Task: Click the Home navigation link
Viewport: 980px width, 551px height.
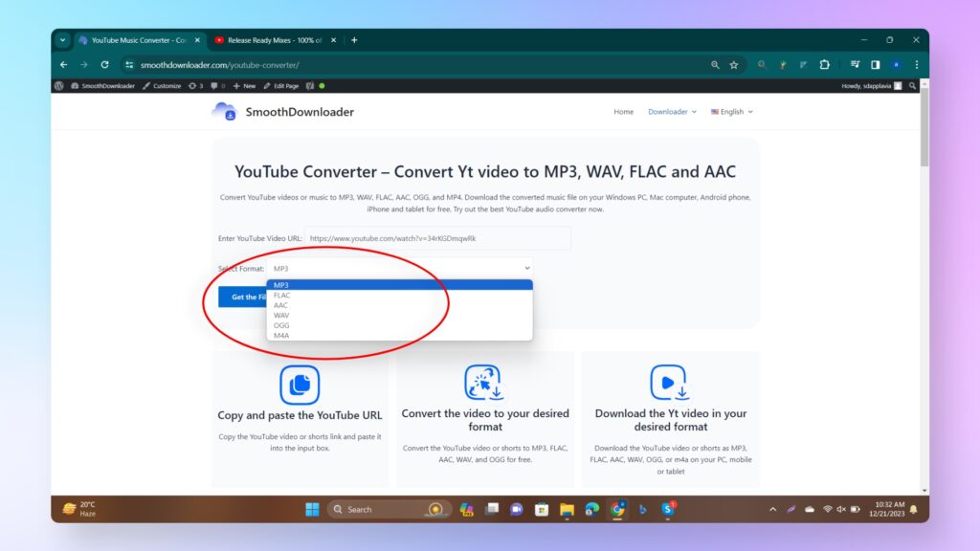Action: (623, 112)
